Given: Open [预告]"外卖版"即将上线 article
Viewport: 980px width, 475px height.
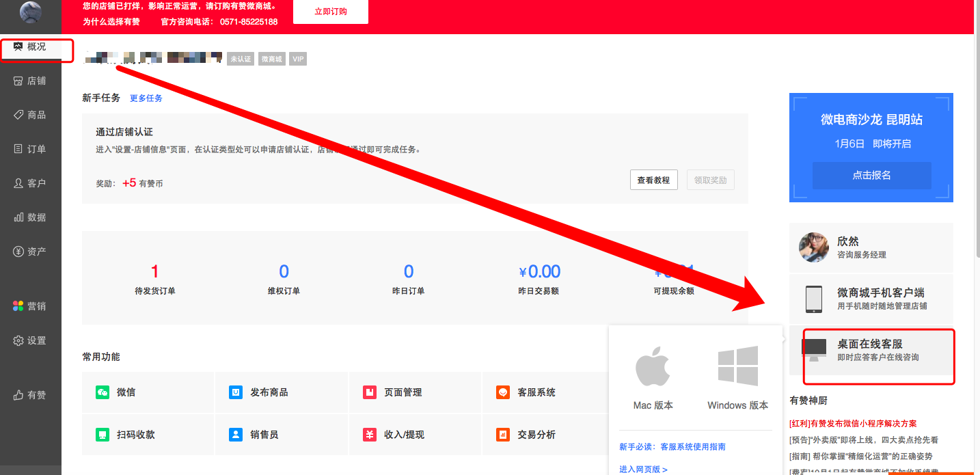Looking at the screenshot, I should click(x=864, y=440).
